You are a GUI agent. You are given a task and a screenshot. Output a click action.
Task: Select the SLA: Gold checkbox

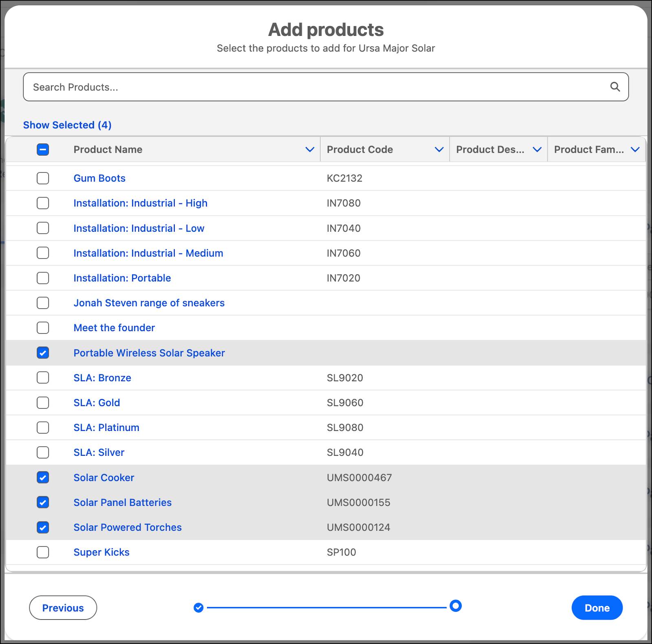tap(43, 402)
